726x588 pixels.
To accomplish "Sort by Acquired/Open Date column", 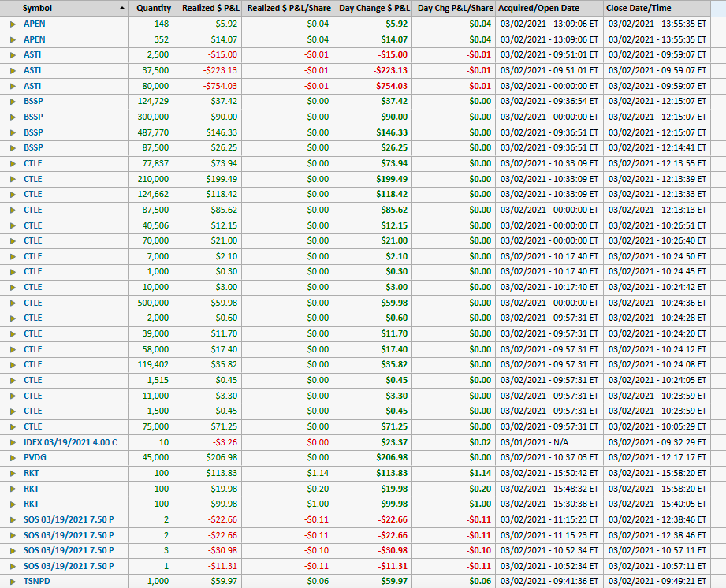I will [x=538, y=8].
